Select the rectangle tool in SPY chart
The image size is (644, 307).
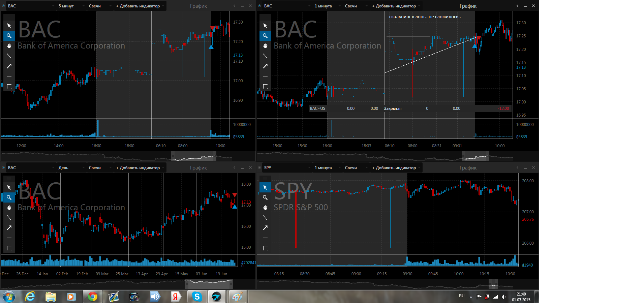click(265, 248)
